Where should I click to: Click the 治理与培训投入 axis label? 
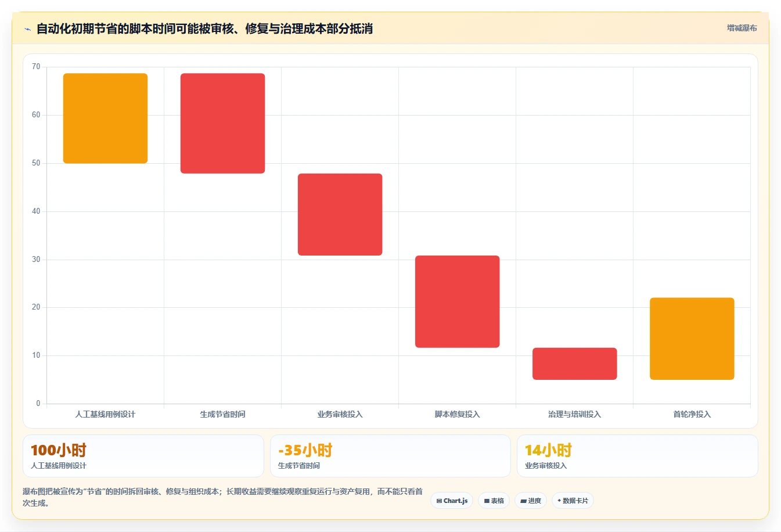point(574,414)
